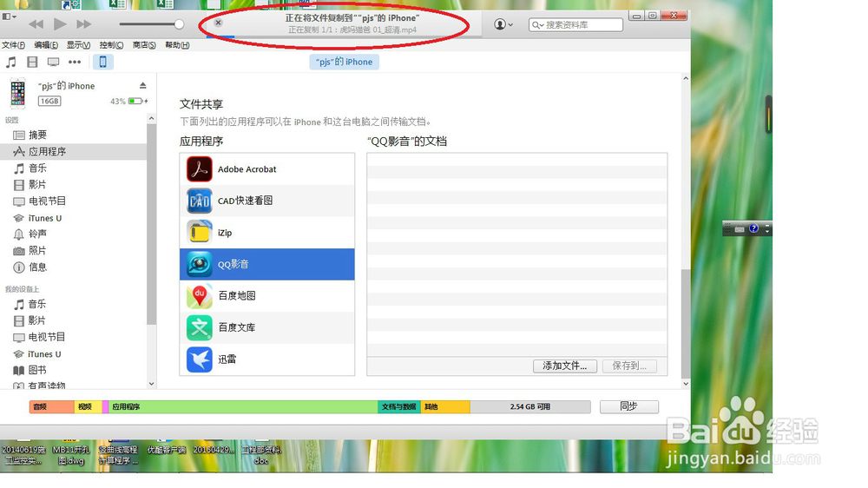868x488 pixels.
Task: Open the top-left view dropdown icon
Action: click(x=10, y=16)
